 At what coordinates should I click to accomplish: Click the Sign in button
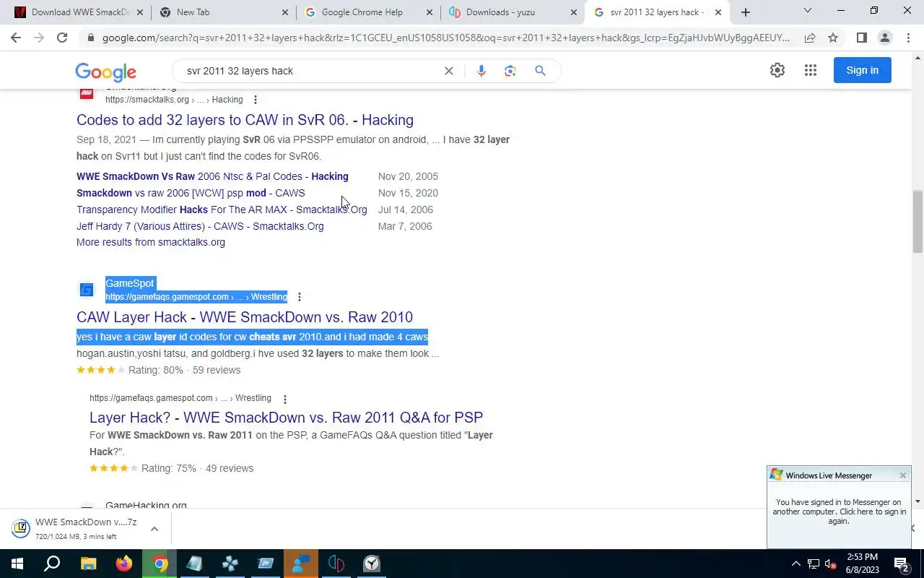point(863,70)
